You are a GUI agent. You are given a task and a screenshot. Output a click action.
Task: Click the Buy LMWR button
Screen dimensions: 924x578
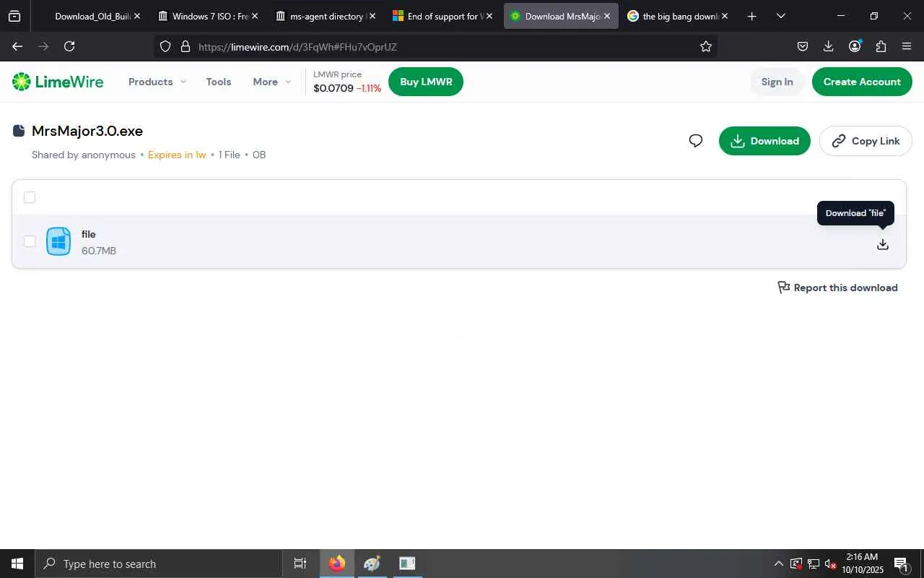(426, 82)
